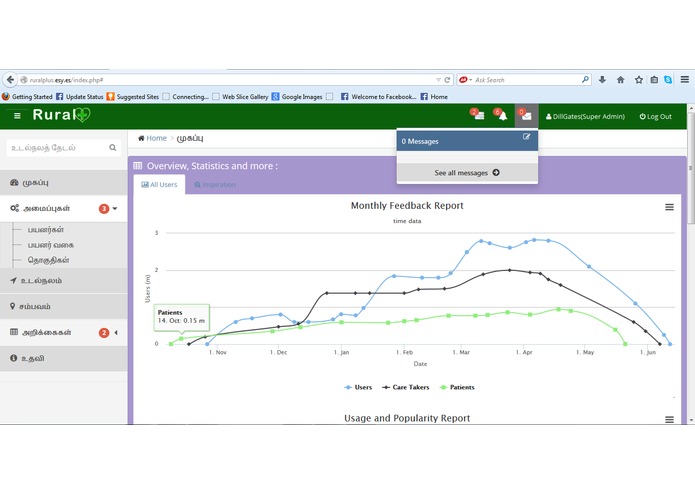Open the உடல்நலம் sidebar menu item
This screenshot has height=494, width=695.
(x=63, y=280)
